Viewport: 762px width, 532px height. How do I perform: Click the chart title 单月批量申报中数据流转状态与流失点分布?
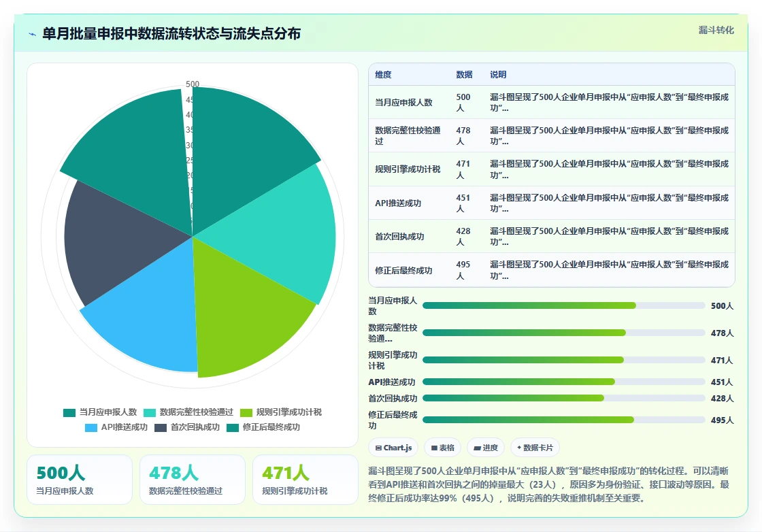point(171,33)
